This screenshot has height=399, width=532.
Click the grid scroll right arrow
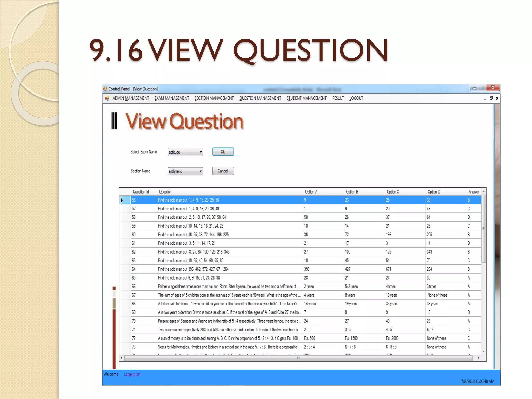point(479,358)
